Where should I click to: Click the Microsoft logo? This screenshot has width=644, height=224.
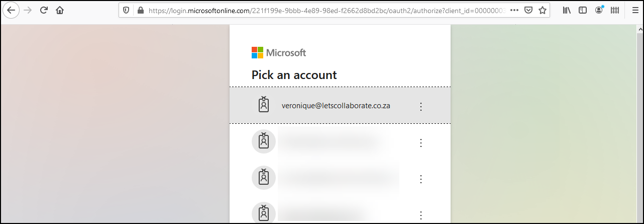pos(279,53)
